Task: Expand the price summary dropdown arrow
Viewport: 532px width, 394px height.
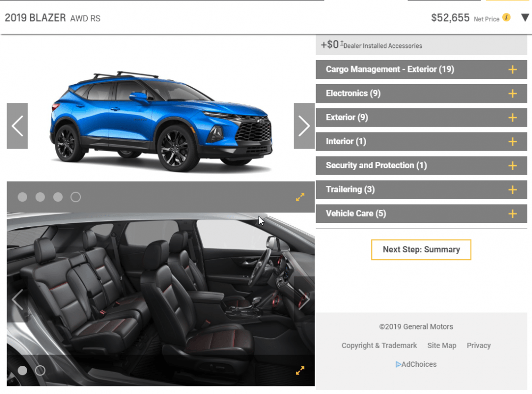Action: [x=525, y=18]
